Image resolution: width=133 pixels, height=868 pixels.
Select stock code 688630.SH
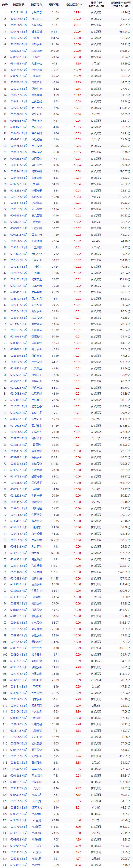click(17, 51)
